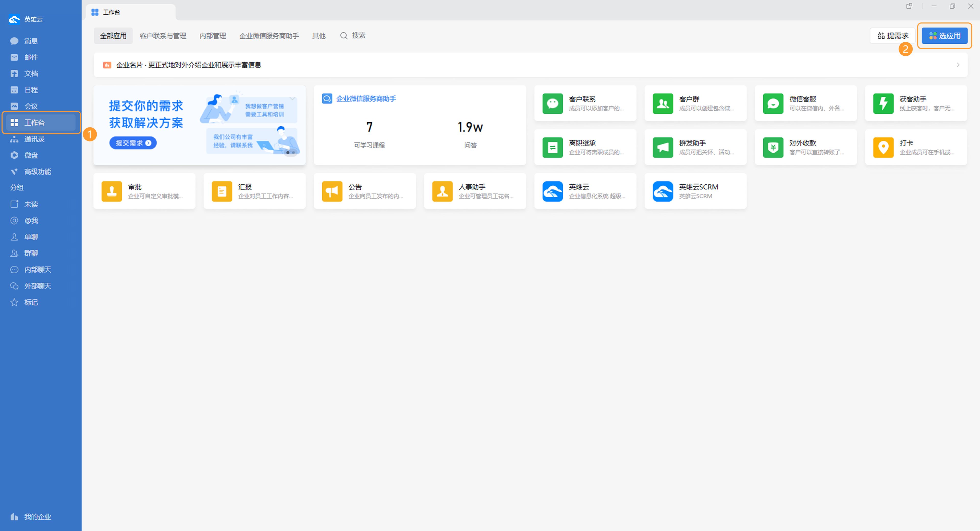Select the 内部管理 tab
980x531 pixels.
coord(213,36)
